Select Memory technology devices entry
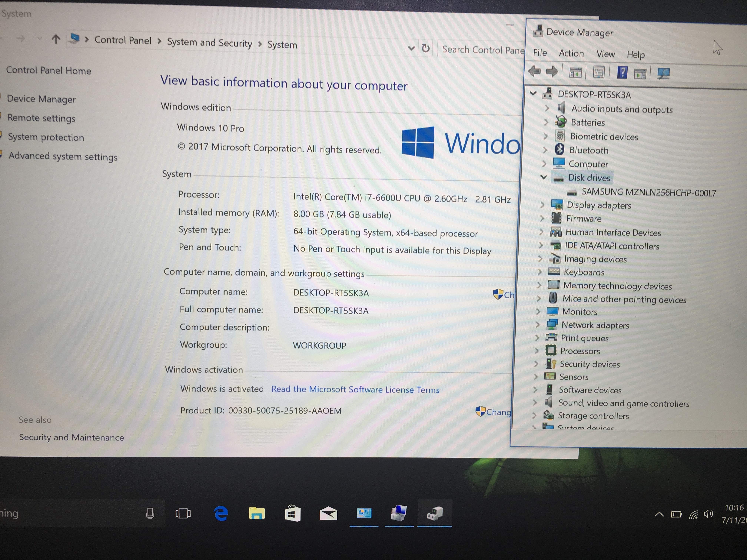 617,286
